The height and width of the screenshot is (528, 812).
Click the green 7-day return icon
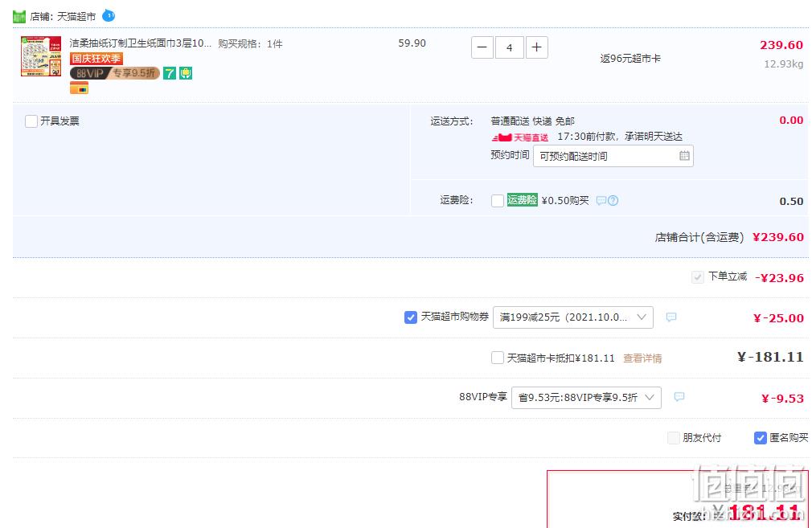(170, 73)
